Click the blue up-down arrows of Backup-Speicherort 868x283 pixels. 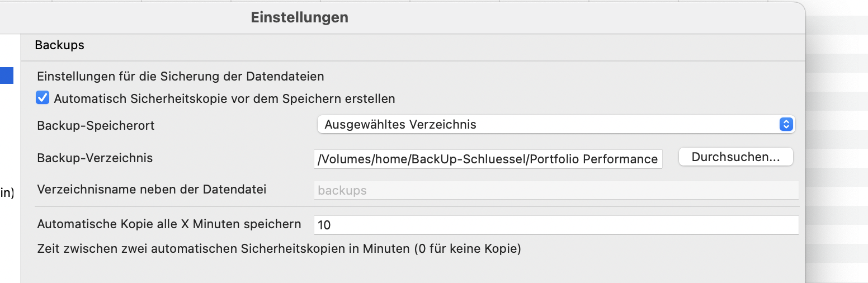tap(786, 125)
